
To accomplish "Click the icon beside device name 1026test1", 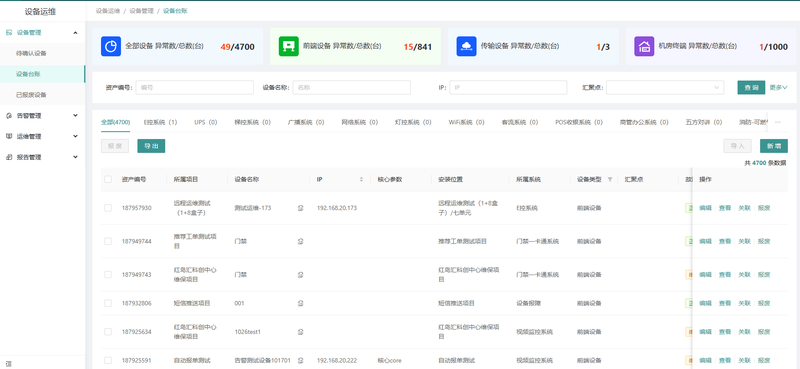I will click(301, 332).
